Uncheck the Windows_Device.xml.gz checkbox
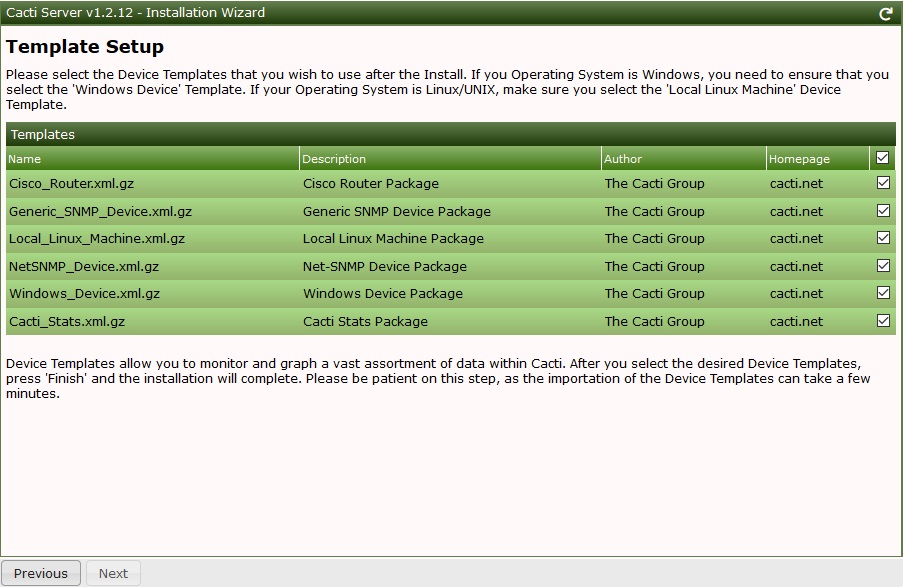The width and height of the screenshot is (903, 587). 883,293
